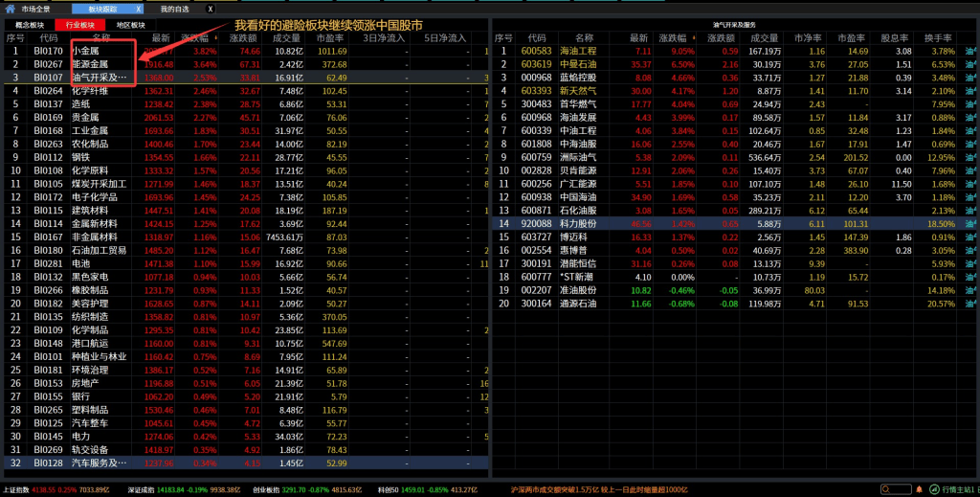This screenshot has height=497, width=980.
Task: Open the 我的自选 tab
Action: [174, 9]
